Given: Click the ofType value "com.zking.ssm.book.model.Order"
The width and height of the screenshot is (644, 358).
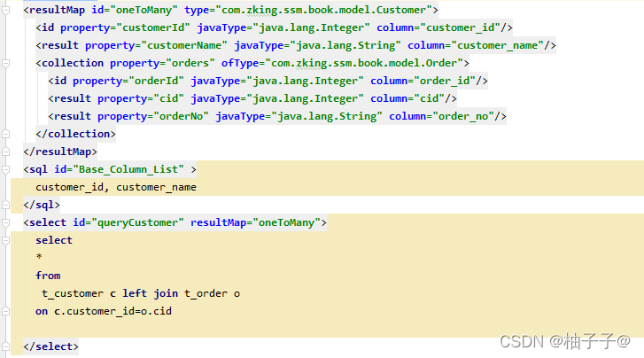Looking at the screenshot, I should pyautogui.click(x=364, y=63).
